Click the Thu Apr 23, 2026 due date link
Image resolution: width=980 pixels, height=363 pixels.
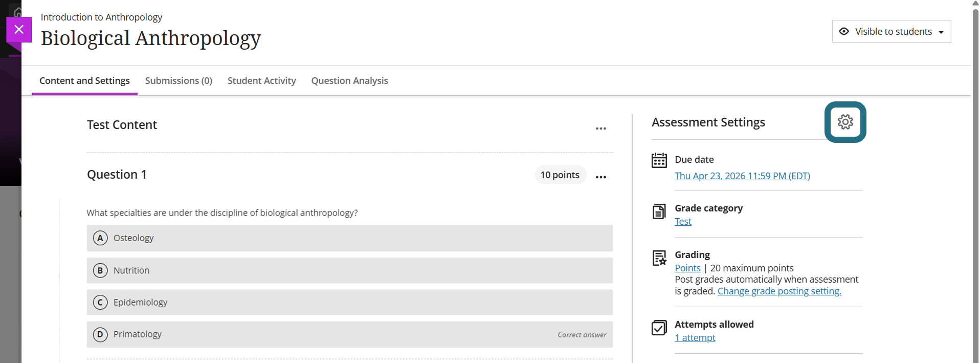742,176
